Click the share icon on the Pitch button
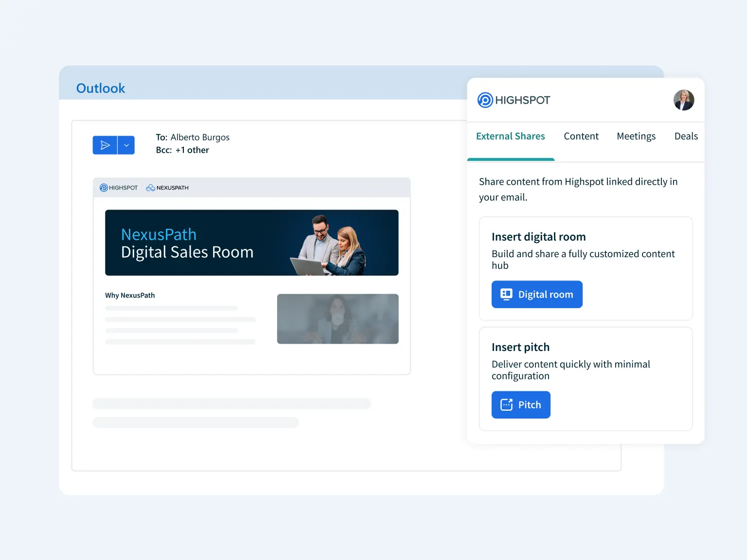Screen dimensions: 747x560 pos(506,405)
